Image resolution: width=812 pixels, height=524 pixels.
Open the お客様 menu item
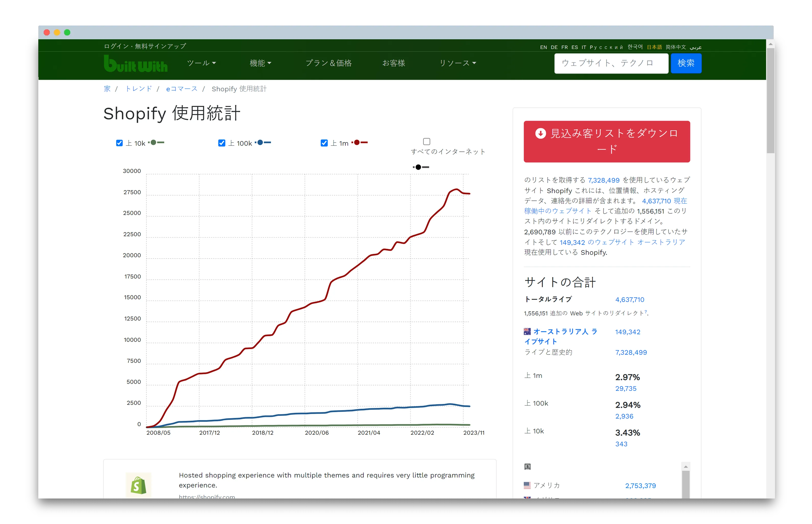point(393,63)
